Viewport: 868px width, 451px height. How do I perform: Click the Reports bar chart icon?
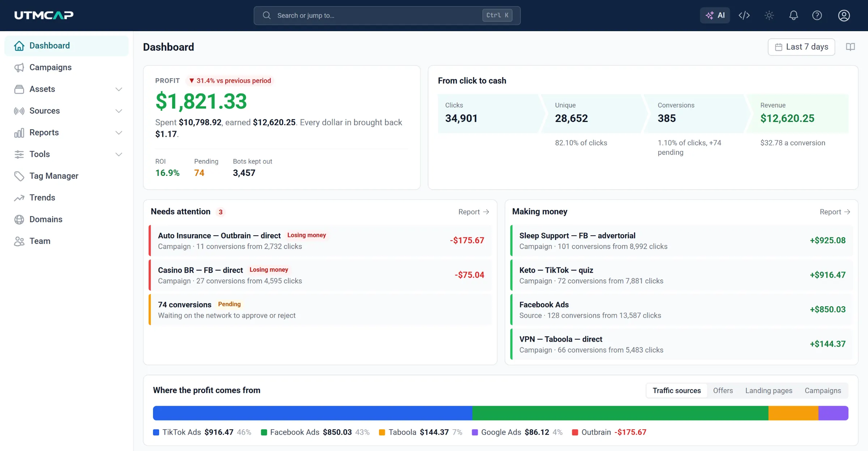pos(19,132)
